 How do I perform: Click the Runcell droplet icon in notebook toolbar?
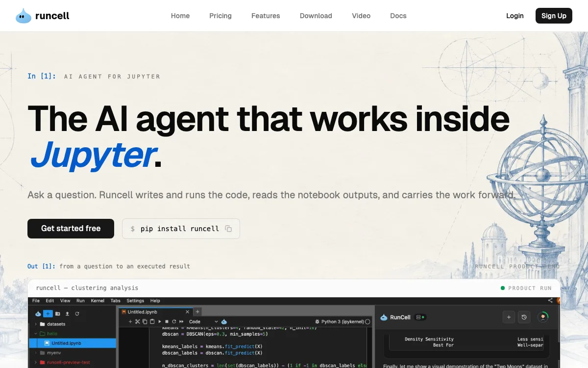[224, 321]
